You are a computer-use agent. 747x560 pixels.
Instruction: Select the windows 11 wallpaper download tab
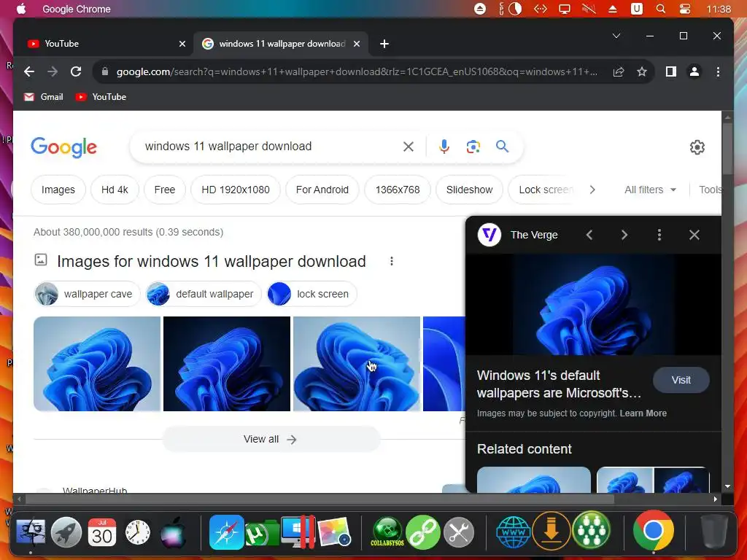(x=281, y=44)
